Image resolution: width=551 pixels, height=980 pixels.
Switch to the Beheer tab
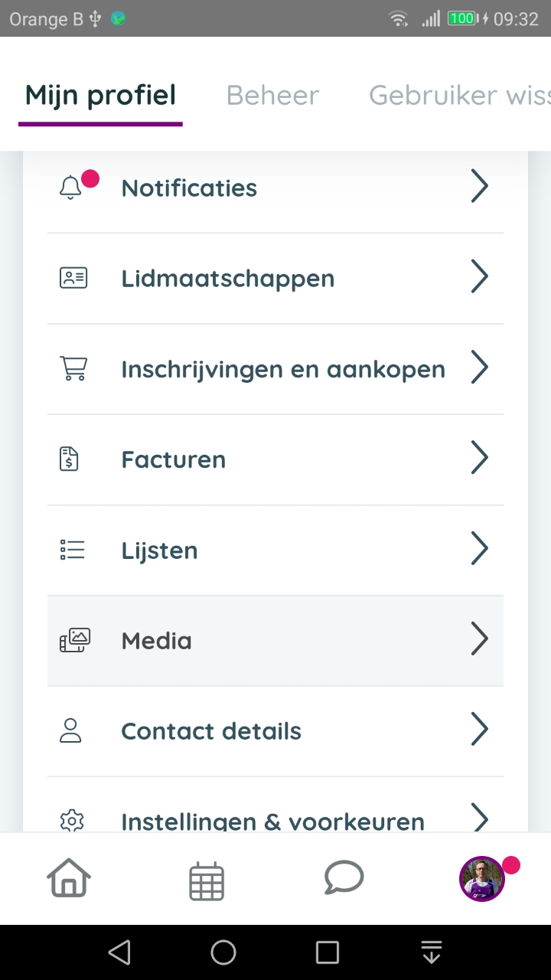point(272,96)
